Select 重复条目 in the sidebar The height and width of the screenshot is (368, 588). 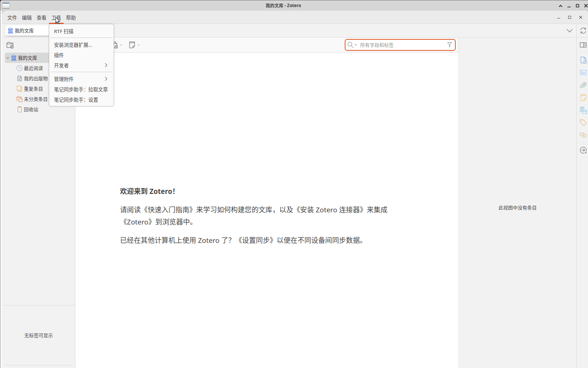(x=33, y=89)
